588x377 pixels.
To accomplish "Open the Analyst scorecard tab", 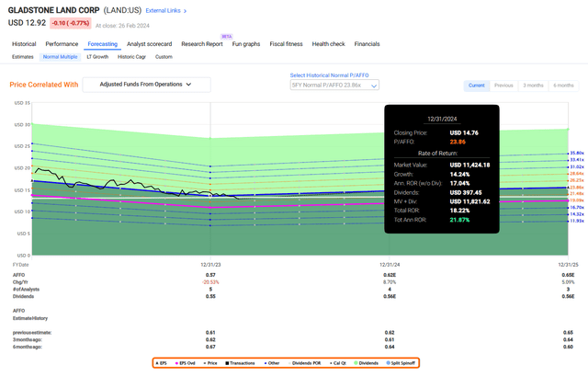I will (x=149, y=44).
